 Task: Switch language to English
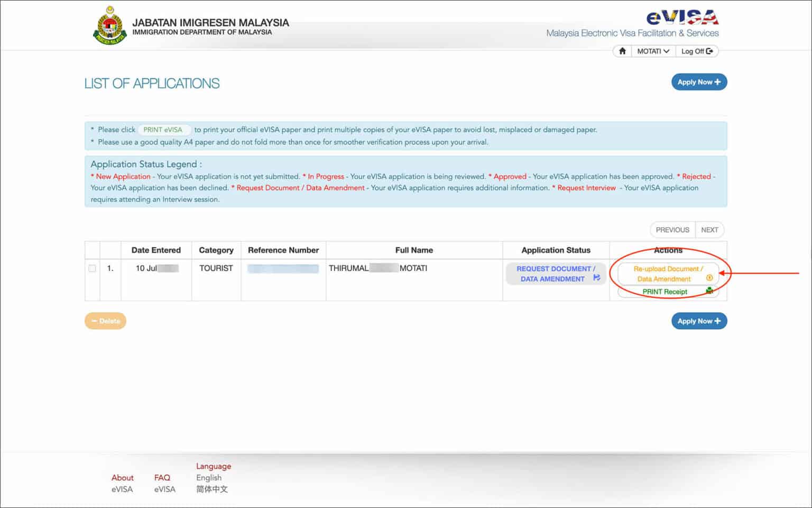(208, 477)
